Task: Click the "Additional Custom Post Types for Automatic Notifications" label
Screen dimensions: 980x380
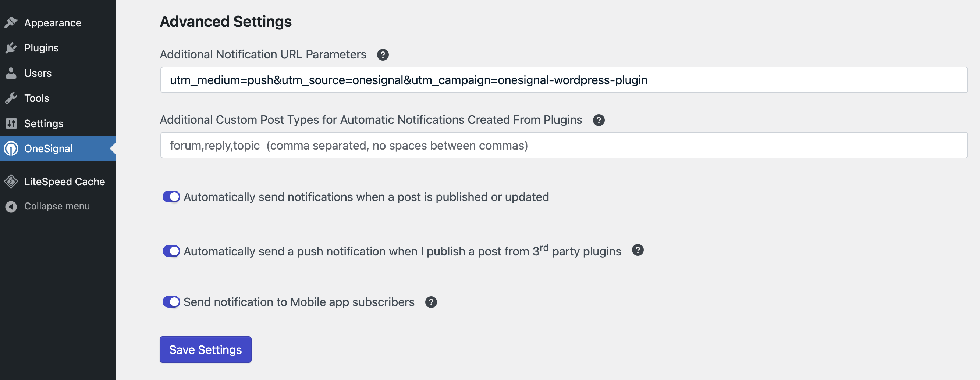Action: 371,120
